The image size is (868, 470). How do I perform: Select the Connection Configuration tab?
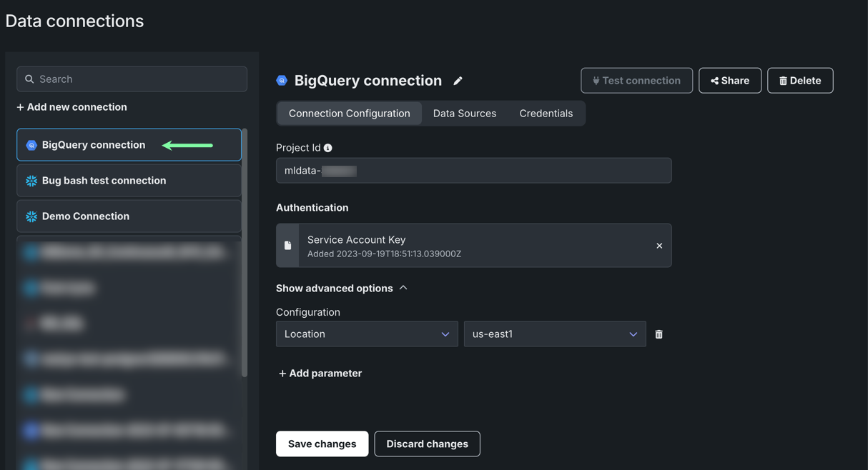[x=349, y=114]
